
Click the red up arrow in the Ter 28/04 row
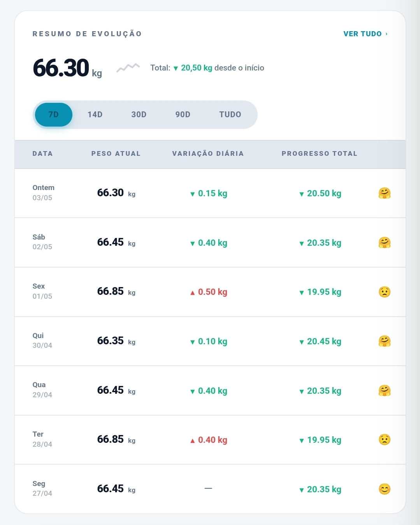coord(192,441)
